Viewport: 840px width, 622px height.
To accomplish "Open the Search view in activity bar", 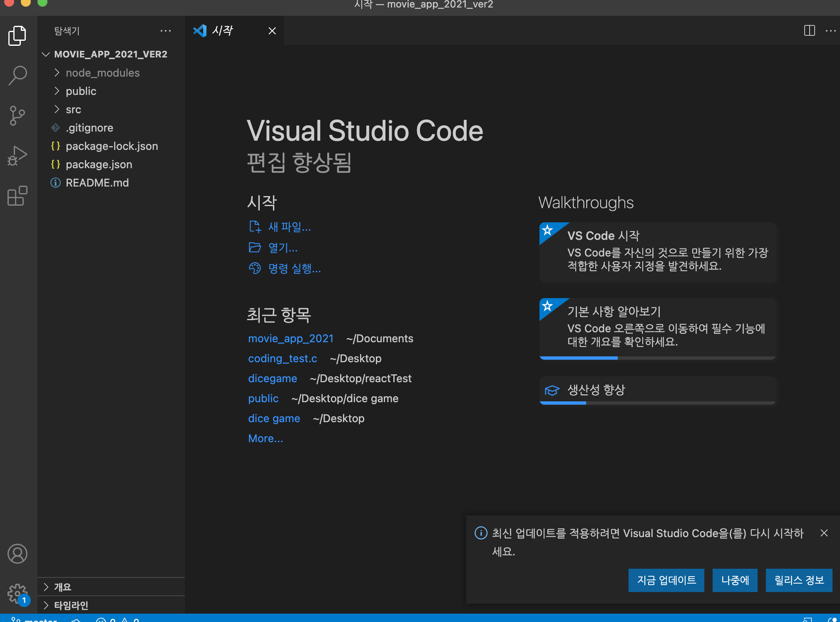I will coord(17,76).
